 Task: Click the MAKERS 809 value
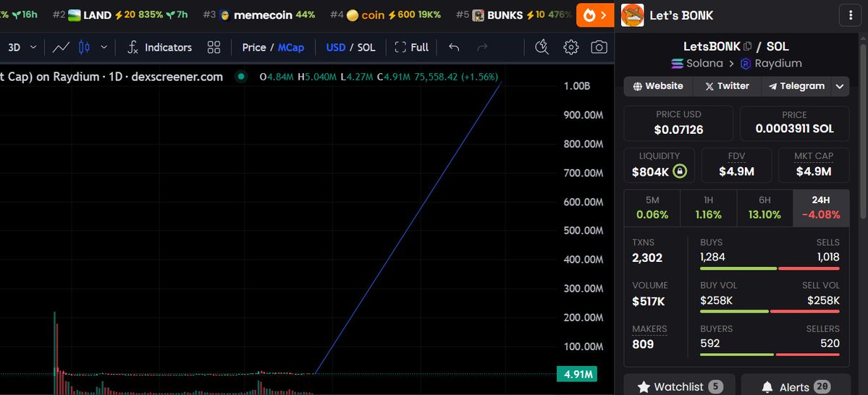[x=643, y=344]
